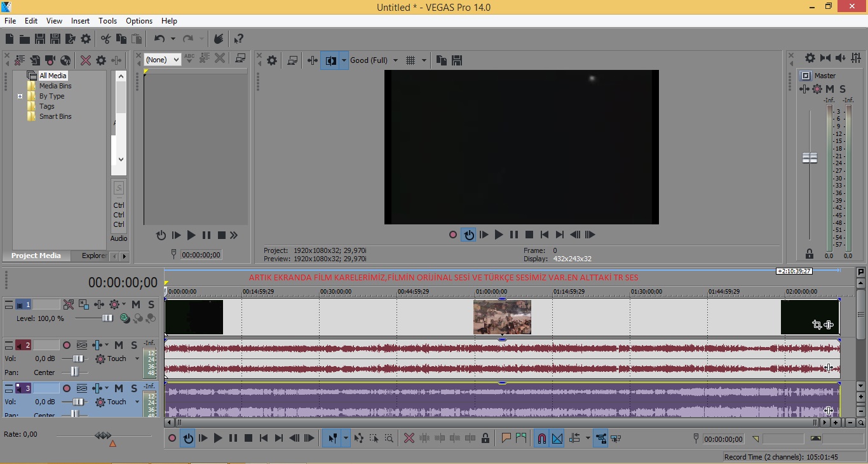Viewport: 868px width, 464px height.
Task: Select Smart Bins in media tree
Action: tap(55, 117)
